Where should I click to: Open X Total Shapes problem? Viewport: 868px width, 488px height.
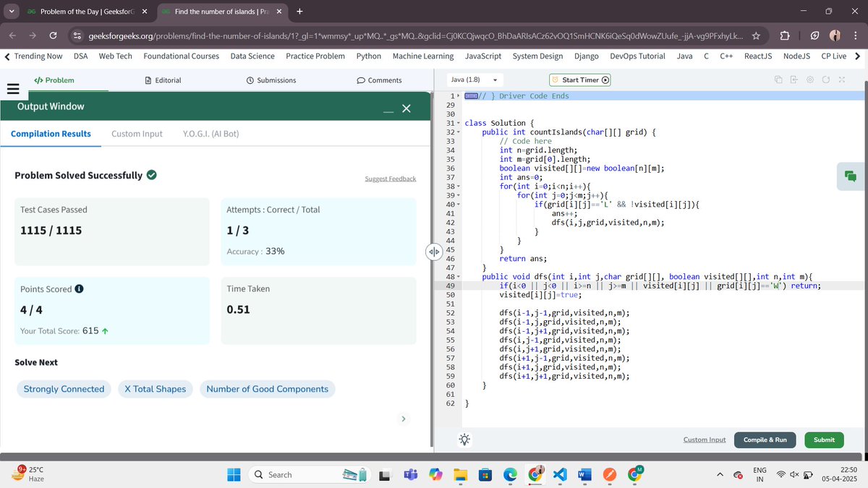coord(155,389)
